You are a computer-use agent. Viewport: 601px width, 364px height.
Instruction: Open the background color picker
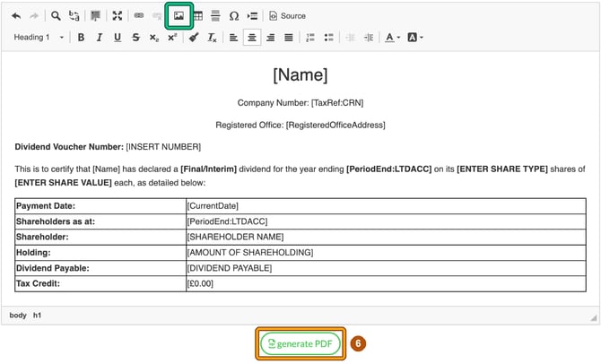pos(415,37)
